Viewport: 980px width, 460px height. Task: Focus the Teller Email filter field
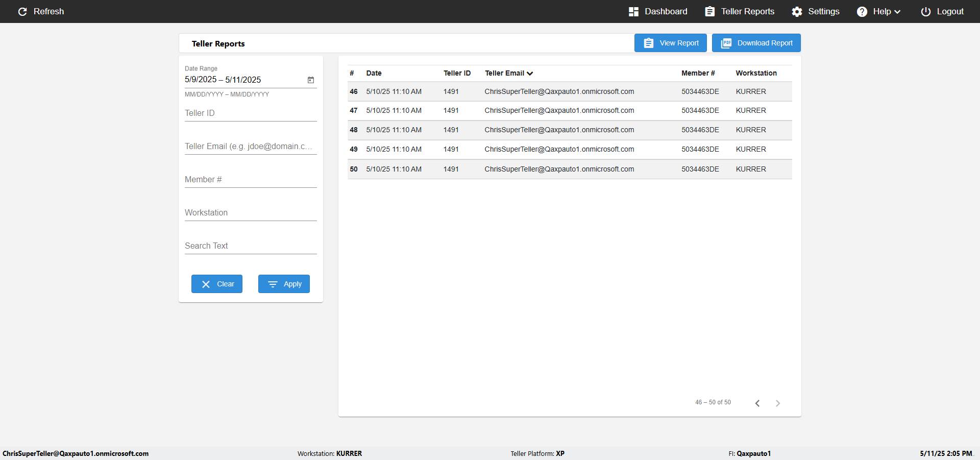coord(251,147)
